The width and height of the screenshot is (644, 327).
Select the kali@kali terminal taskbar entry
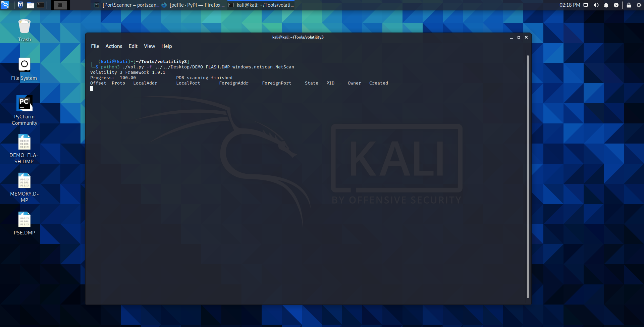coord(261,5)
